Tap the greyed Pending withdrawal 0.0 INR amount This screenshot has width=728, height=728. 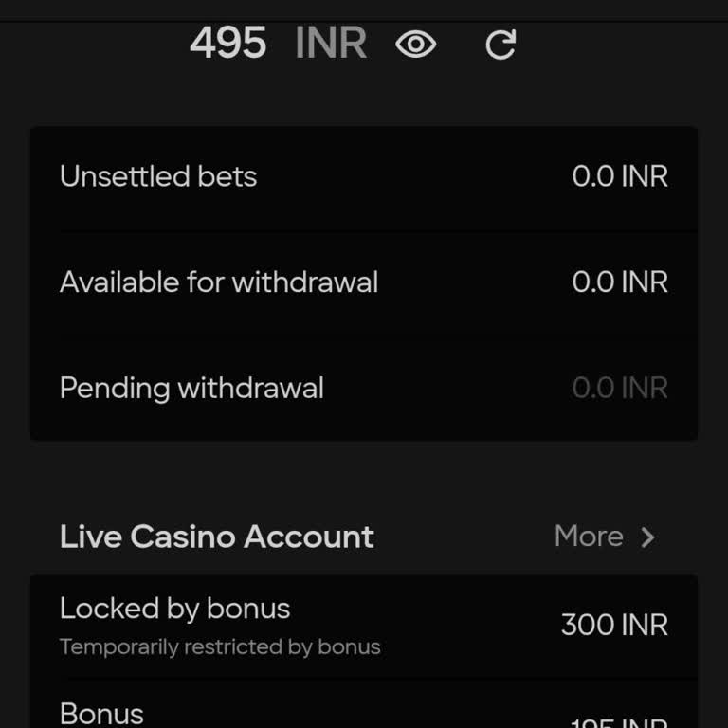click(620, 389)
